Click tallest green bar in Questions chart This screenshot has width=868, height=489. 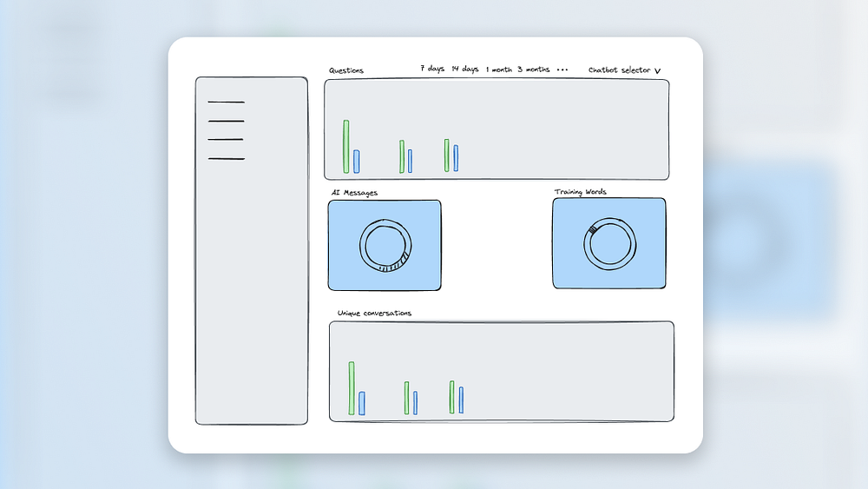pos(346,147)
